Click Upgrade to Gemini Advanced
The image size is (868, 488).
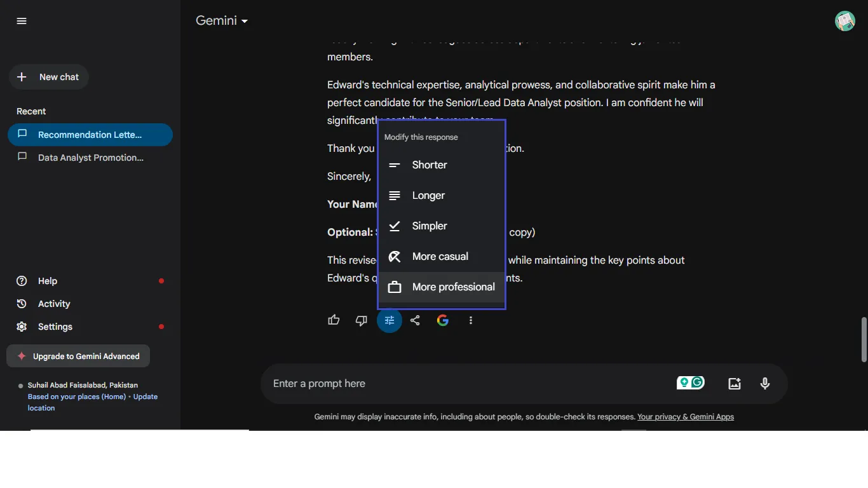click(x=78, y=356)
